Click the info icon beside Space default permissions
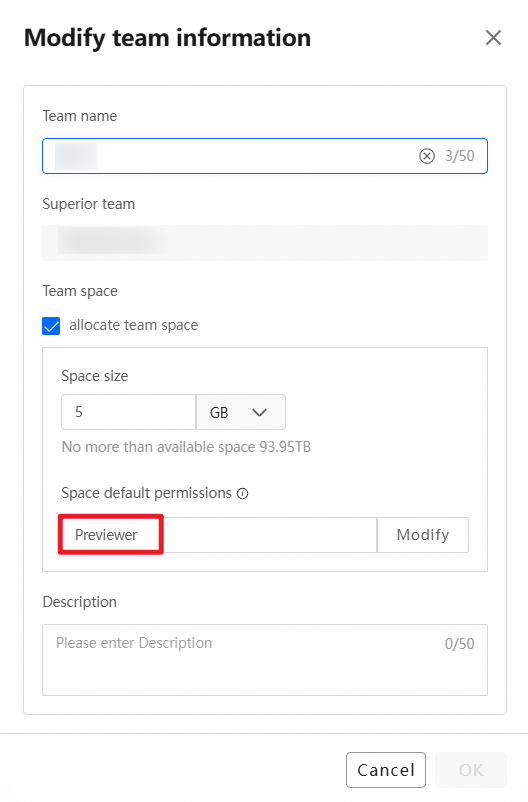The height and width of the screenshot is (802, 528). click(243, 494)
